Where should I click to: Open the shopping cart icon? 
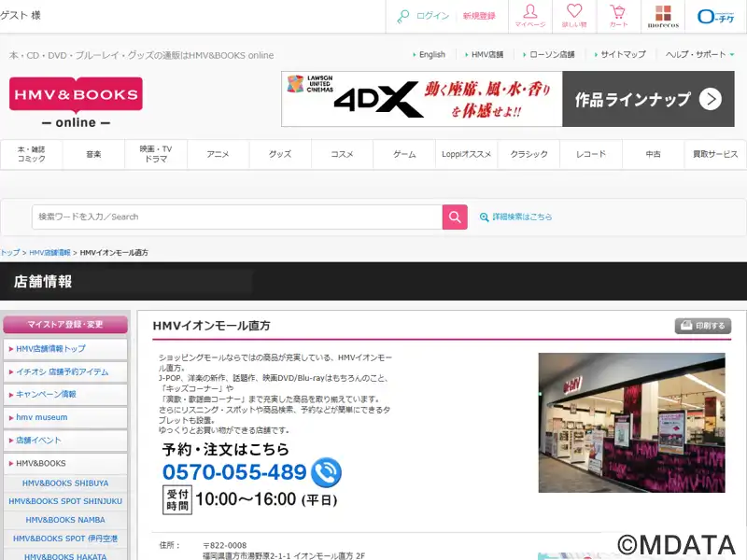tap(618, 16)
